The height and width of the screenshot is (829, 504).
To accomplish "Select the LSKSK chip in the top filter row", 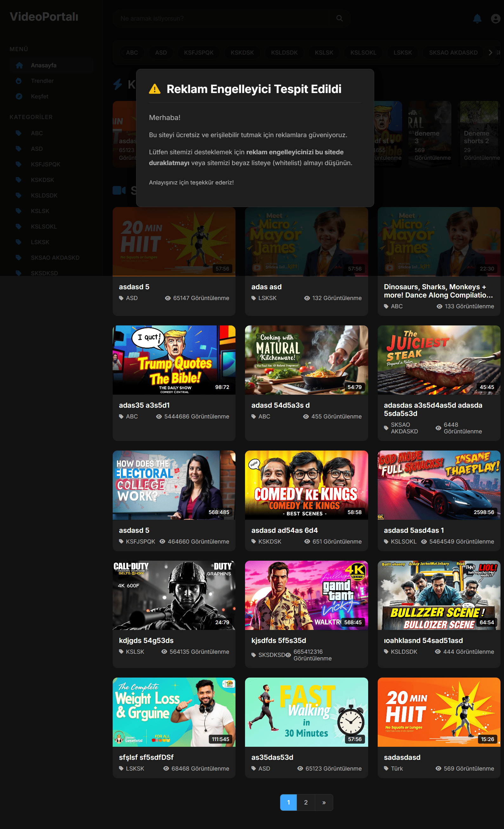I will [403, 52].
